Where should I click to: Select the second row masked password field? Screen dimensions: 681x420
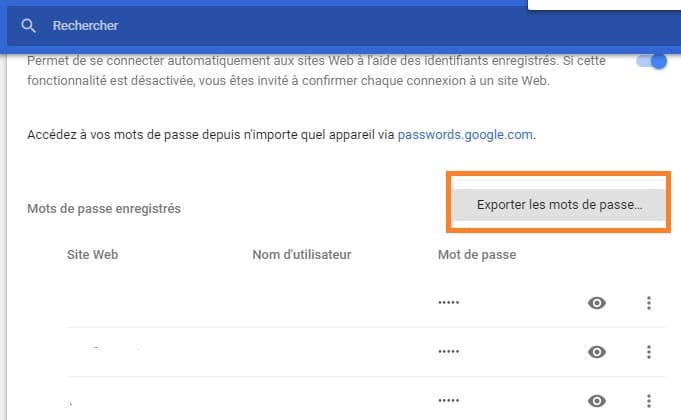[449, 353]
